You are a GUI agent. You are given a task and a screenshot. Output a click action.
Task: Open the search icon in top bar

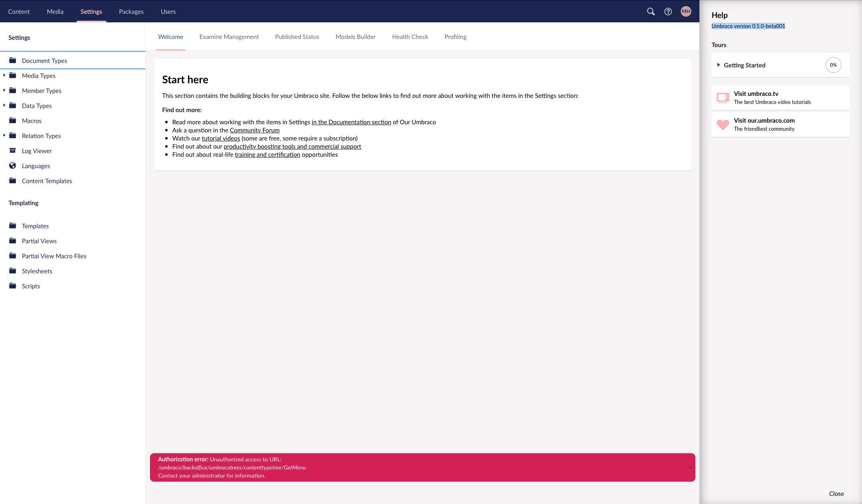(651, 11)
